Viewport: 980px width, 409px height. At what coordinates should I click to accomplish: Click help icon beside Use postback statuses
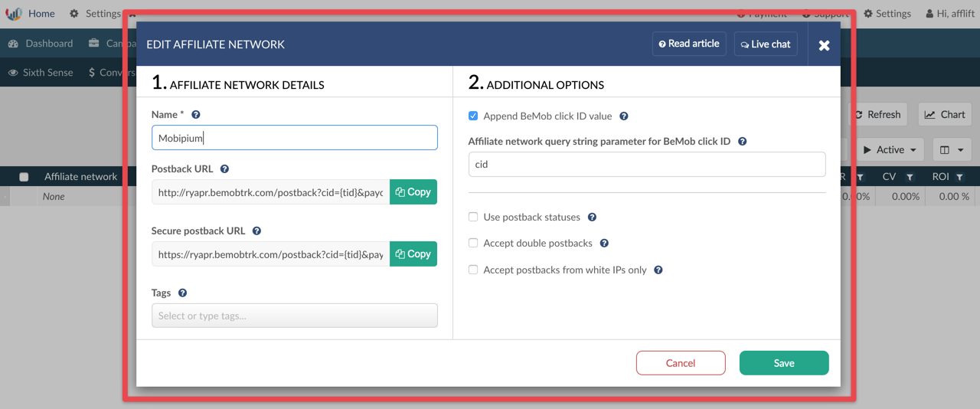592,218
